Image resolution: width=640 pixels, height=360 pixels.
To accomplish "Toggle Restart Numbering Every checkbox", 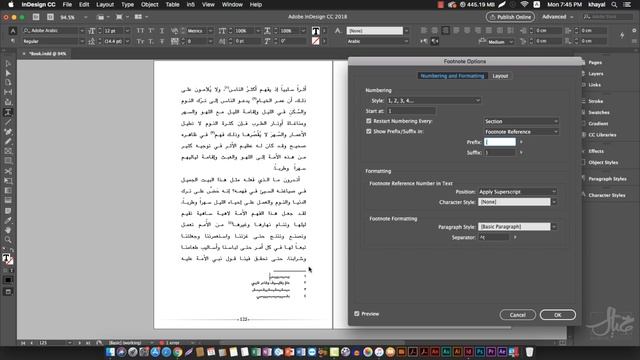I will click(369, 121).
